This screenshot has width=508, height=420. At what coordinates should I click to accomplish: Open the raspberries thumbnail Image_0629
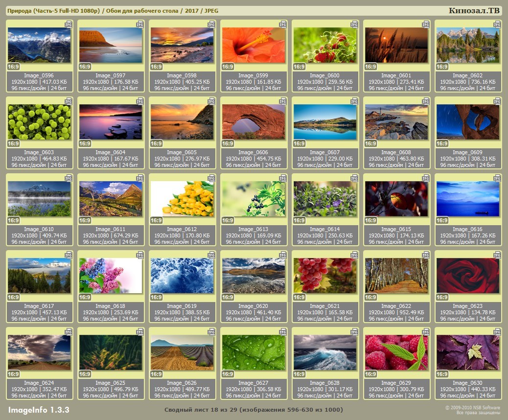(x=396, y=352)
